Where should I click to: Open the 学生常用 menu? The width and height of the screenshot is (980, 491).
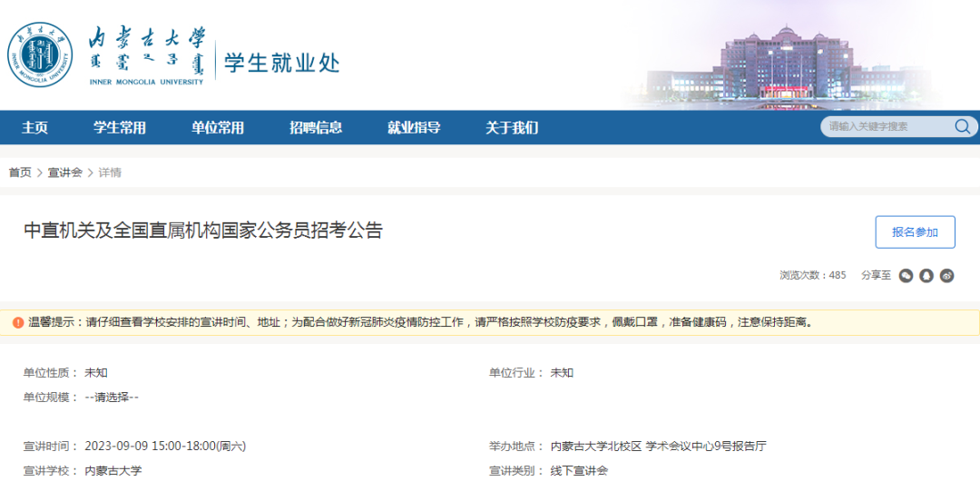coord(120,128)
